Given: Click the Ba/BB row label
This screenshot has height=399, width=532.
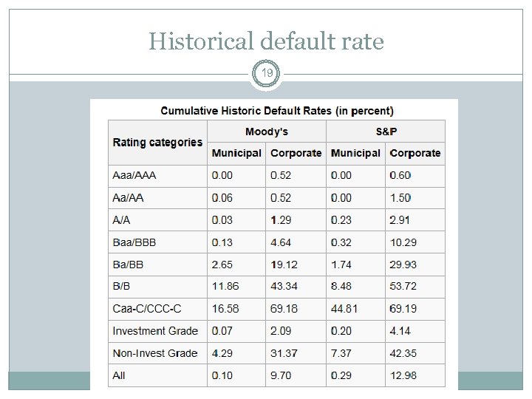Looking at the screenshot, I should click(129, 265).
